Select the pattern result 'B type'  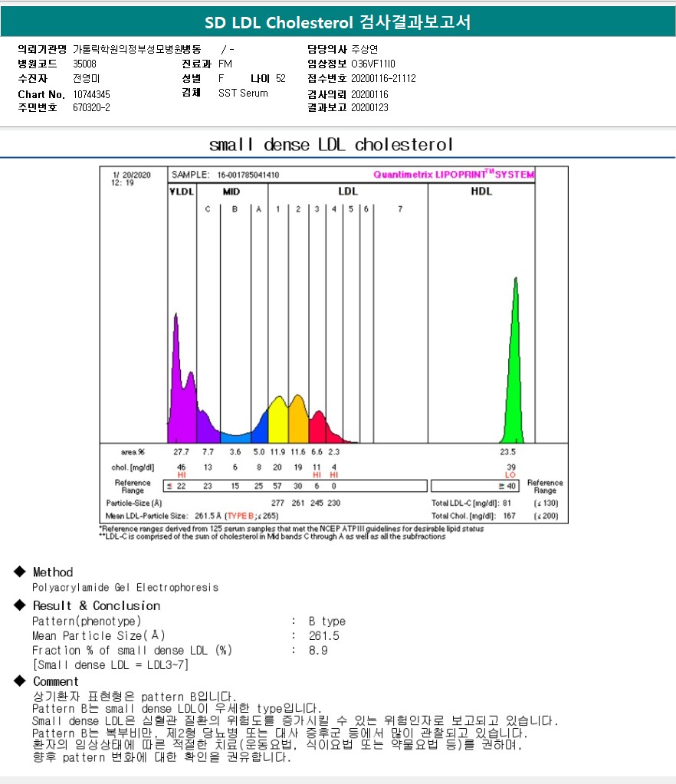(x=327, y=621)
